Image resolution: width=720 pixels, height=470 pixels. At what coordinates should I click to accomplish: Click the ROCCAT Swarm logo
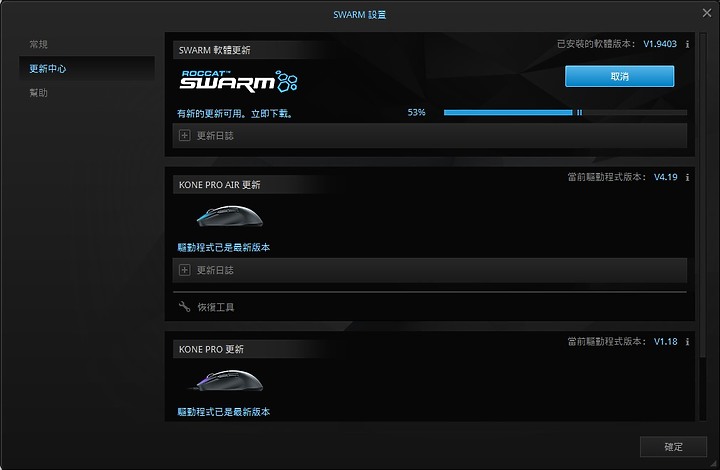[238, 81]
